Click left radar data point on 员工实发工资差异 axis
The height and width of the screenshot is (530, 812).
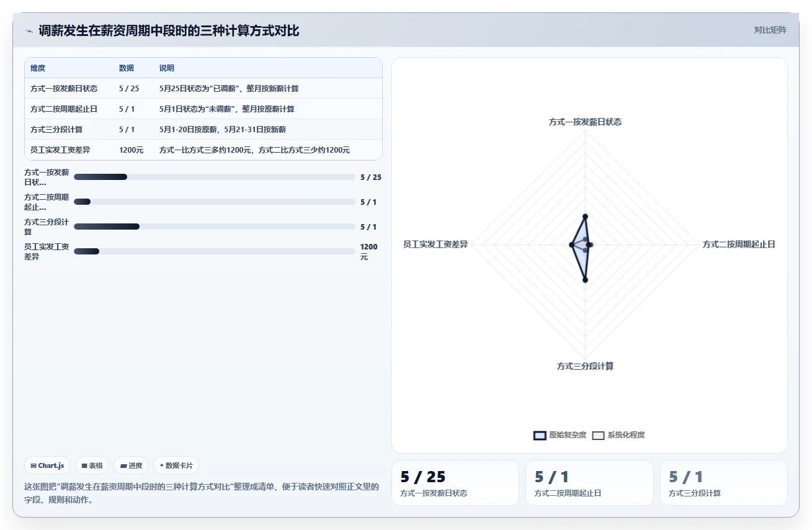pyautogui.click(x=571, y=245)
